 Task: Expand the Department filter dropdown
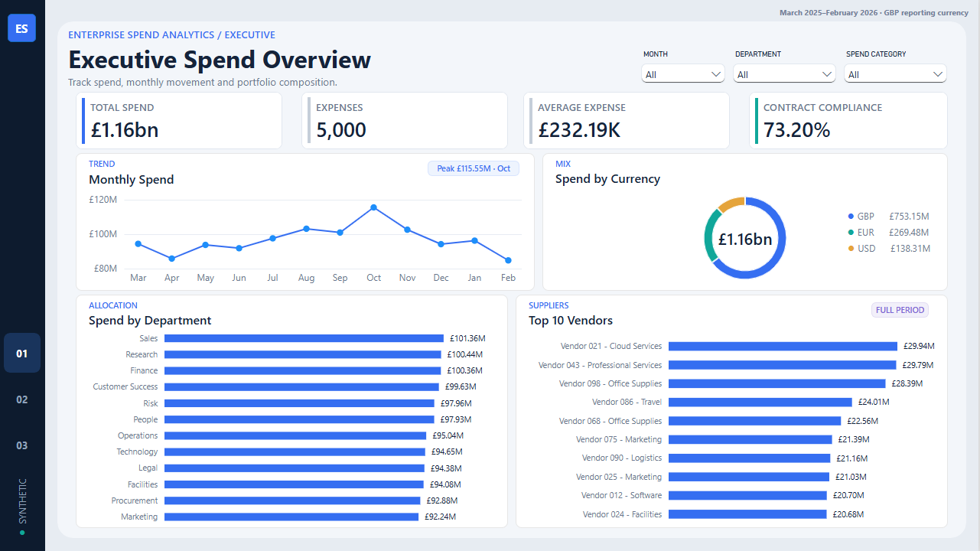click(784, 74)
